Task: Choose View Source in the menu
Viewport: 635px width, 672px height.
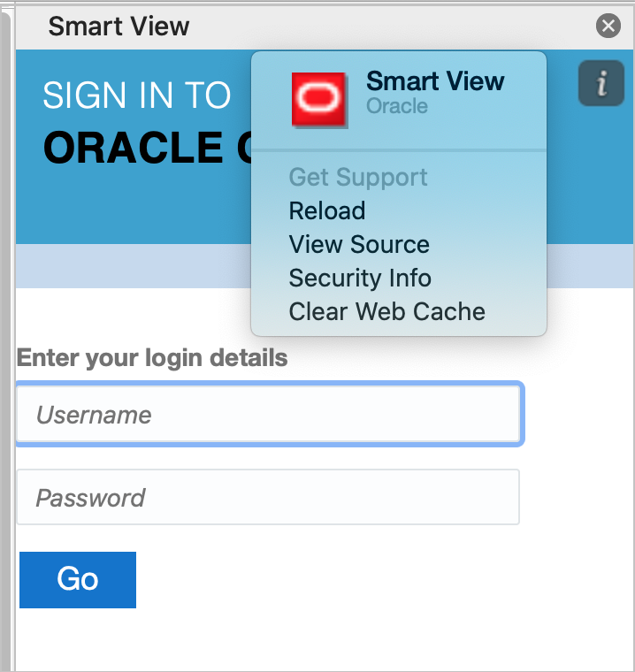Action: tap(358, 245)
